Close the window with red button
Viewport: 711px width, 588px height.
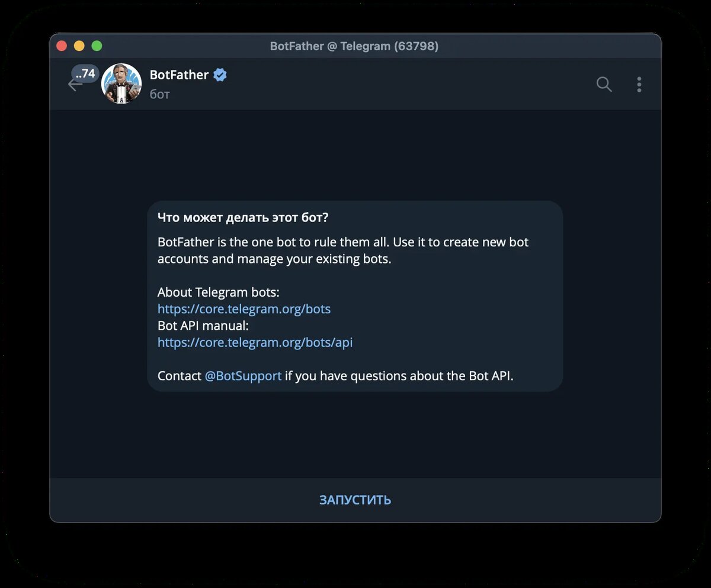[x=62, y=46]
